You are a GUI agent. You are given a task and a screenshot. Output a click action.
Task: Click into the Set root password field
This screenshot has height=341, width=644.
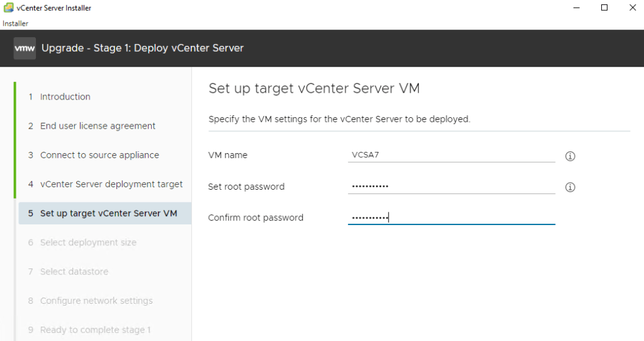451,187
